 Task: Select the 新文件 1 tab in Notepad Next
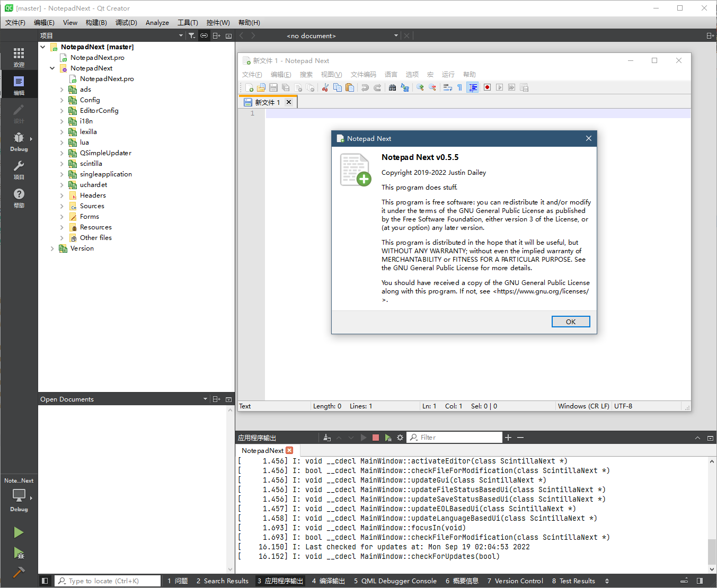[268, 102]
